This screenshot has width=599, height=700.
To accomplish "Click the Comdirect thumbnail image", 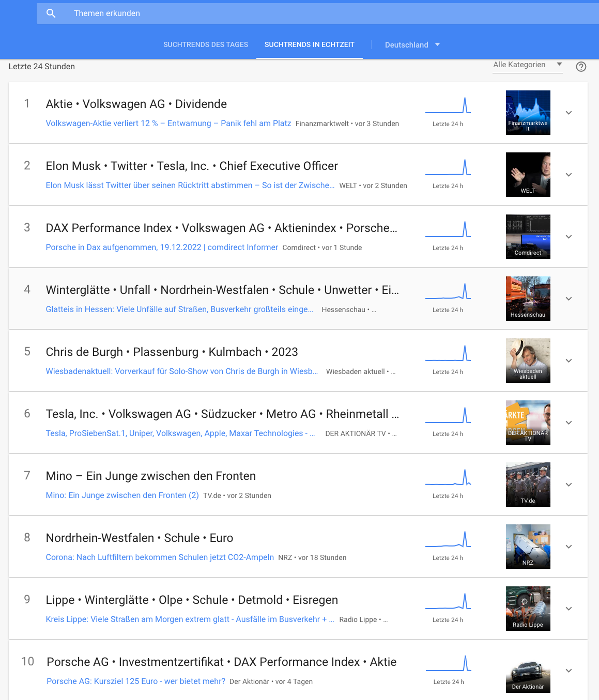I will [528, 237].
